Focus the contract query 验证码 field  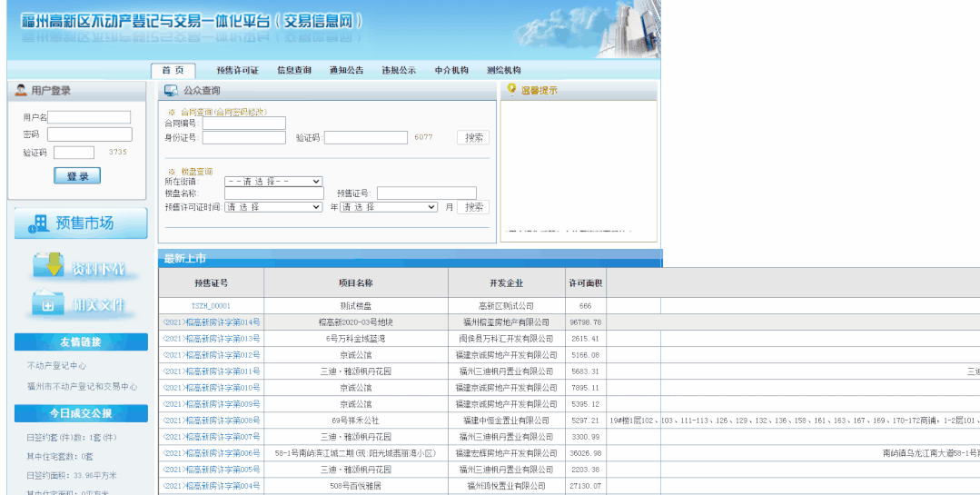pos(366,137)
